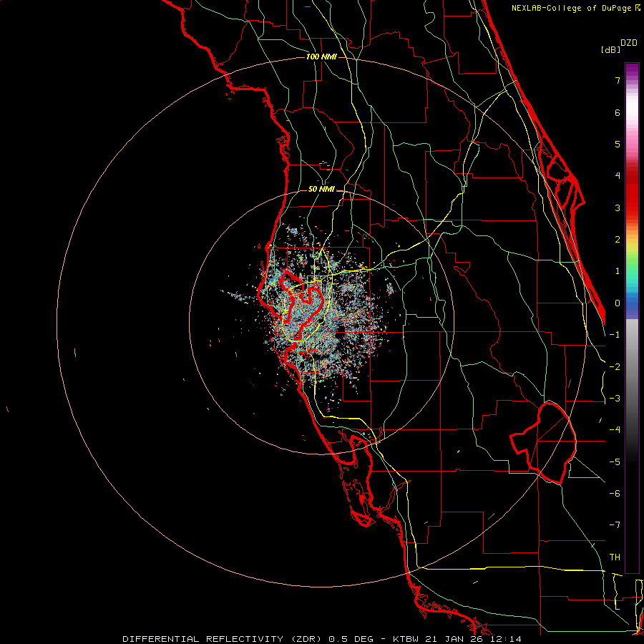
Task: Click the [dB] unit label
Action: [x=610, y=50]
